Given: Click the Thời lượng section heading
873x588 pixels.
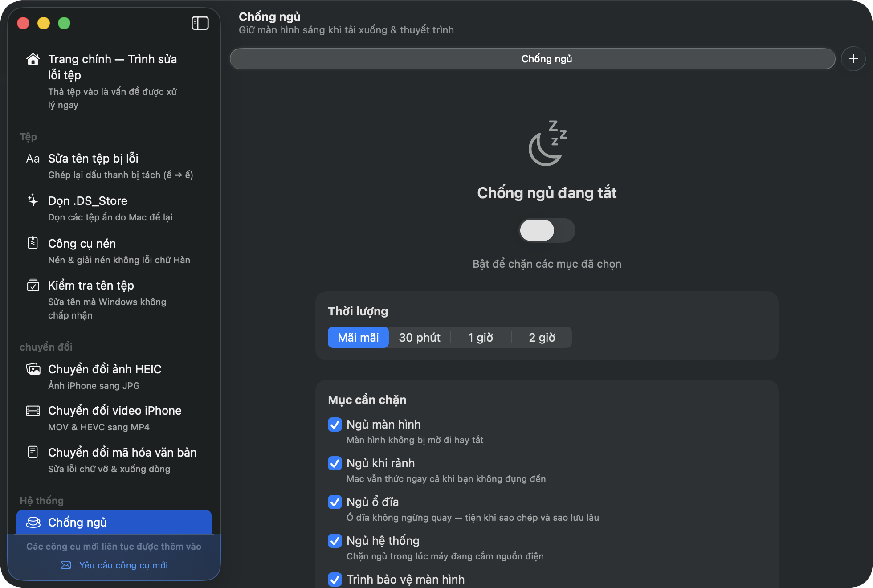Looking at the screenshot, I should coord(358,311).
